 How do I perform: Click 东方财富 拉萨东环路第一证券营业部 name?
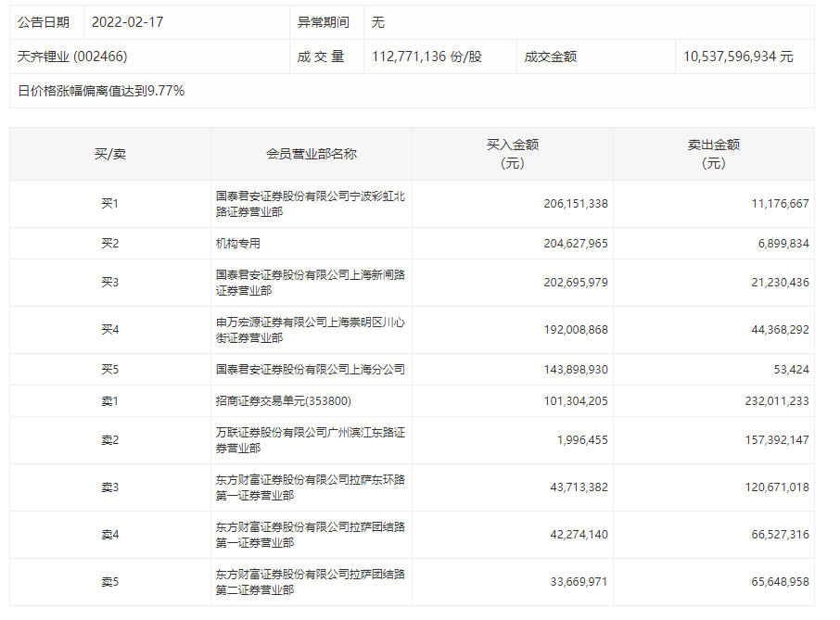click(311, 487)
